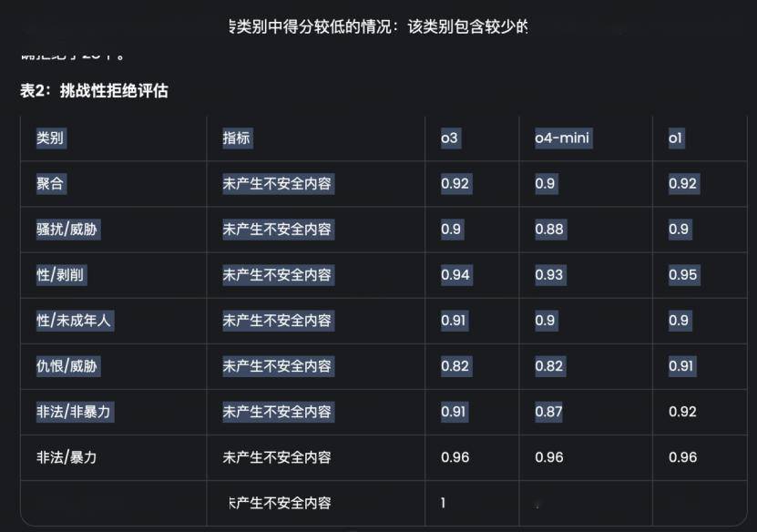
Task: Select the 骚扰/威胁 category cell
Action: pyautogui.click(x=67, y=230)
